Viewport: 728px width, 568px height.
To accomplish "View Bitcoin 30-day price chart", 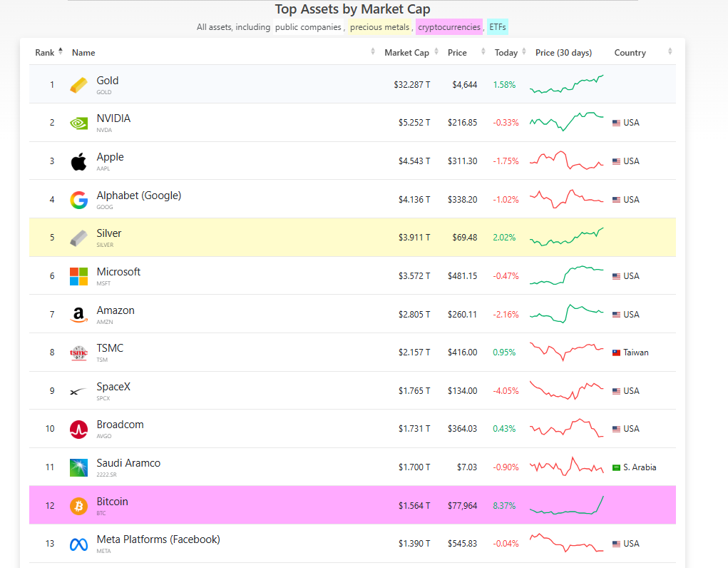I will (566, 505).
